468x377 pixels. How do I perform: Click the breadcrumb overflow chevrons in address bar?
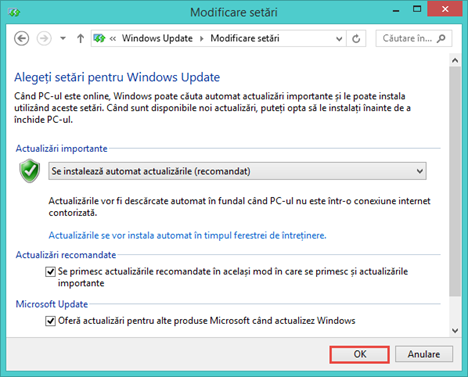click(x=113, y=39)
